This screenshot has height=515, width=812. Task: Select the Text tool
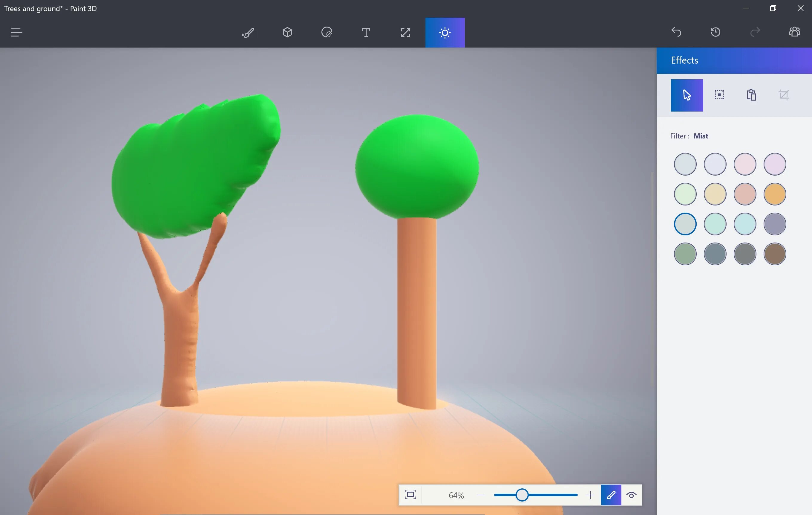366,33
